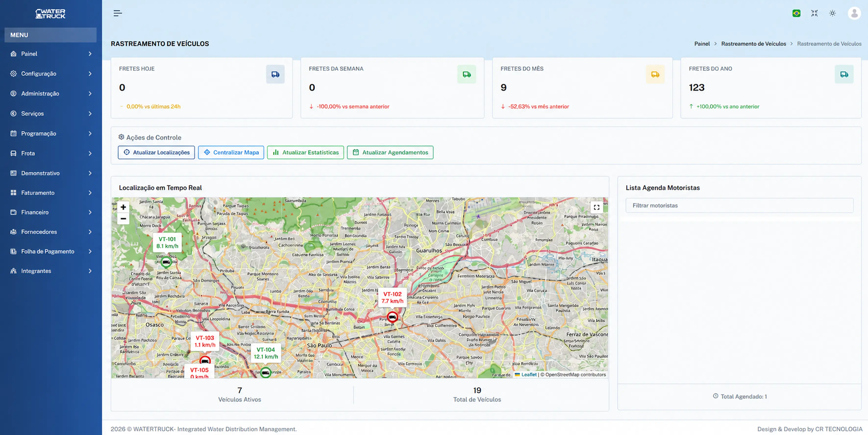Open the Faturamento menu item
This screenshot has width=868, height=435.
(x=50, y=193)
